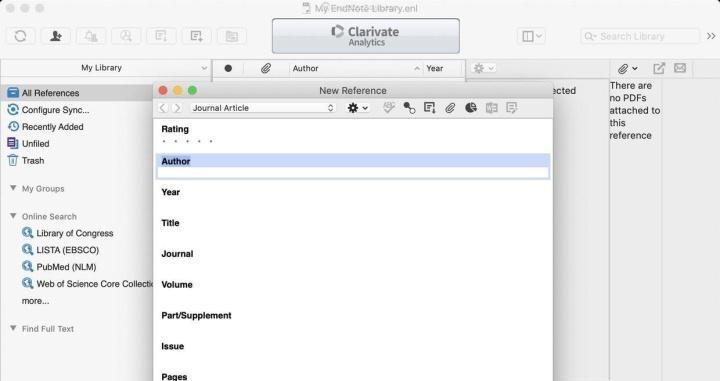The width and height of the screenshot is (720, 381).
Task: Click in the Search Library field
Action: click(x=640, y=36)
